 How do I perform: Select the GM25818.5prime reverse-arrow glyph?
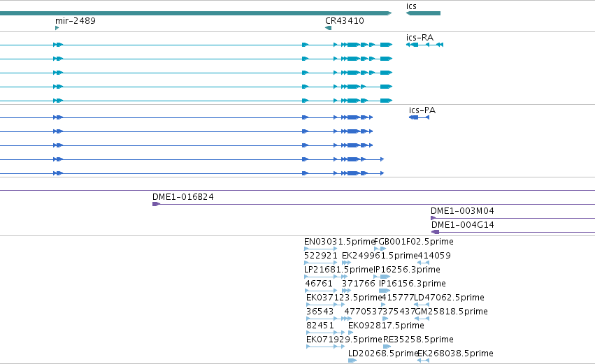click(422, 319)
